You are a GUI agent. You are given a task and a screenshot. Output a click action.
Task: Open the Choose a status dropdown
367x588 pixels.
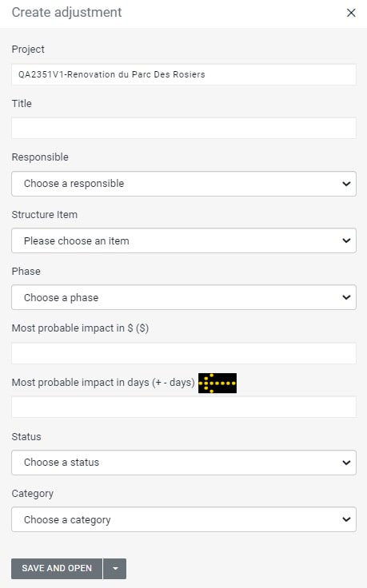184,463
